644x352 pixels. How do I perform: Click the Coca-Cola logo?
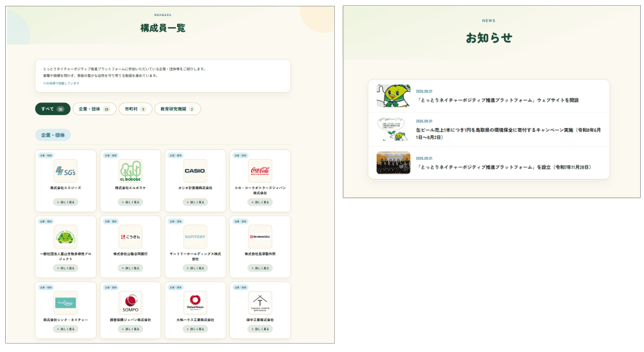260,171
